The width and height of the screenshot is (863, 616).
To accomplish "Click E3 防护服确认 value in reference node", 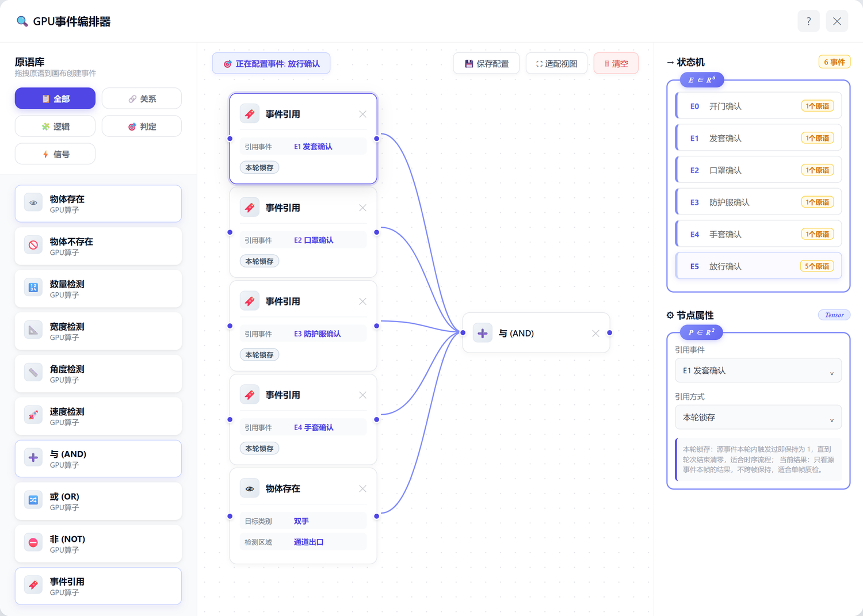I will 317,334.
